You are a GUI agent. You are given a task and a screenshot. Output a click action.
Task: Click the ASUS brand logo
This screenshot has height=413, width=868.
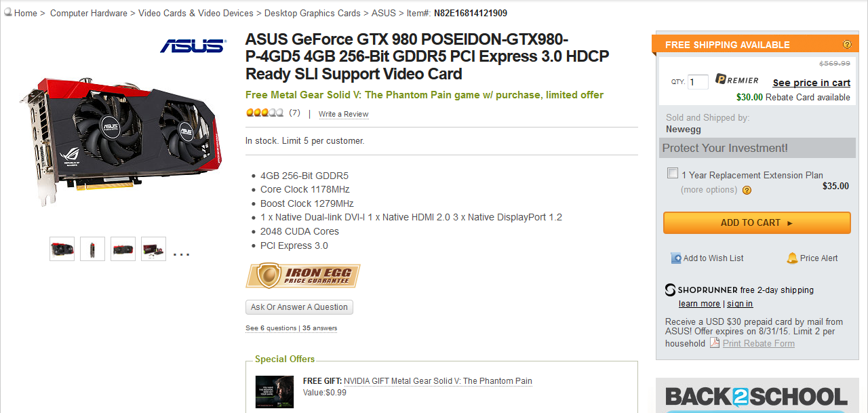coord(193,46)
